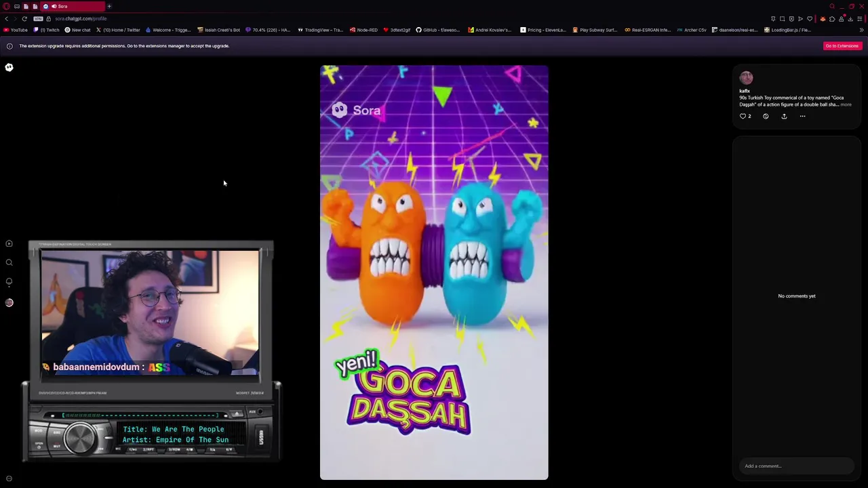Open the 'New chat' bookmark
This screenshot has width=868, height=488.
click(x=77, y=30)
